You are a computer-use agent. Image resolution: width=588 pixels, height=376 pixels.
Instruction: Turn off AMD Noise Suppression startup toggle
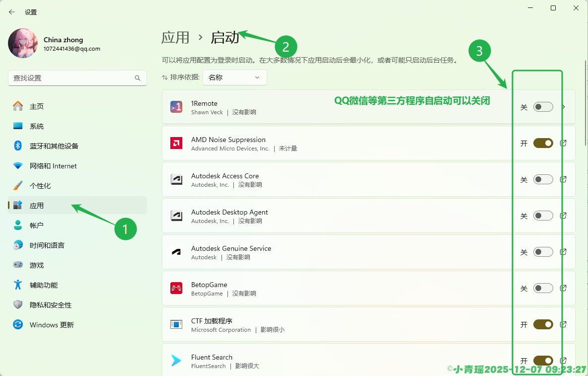click(x=543, y=143)
